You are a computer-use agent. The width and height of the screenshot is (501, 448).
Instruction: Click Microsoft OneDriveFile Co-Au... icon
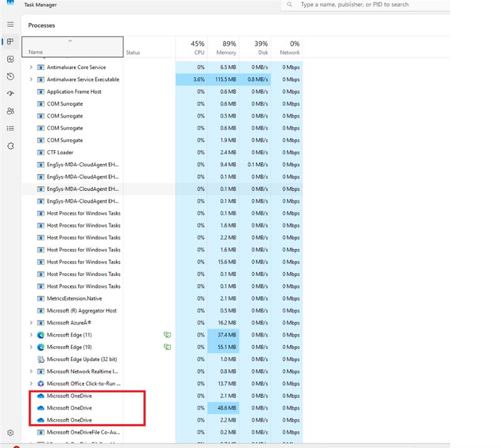41,432
